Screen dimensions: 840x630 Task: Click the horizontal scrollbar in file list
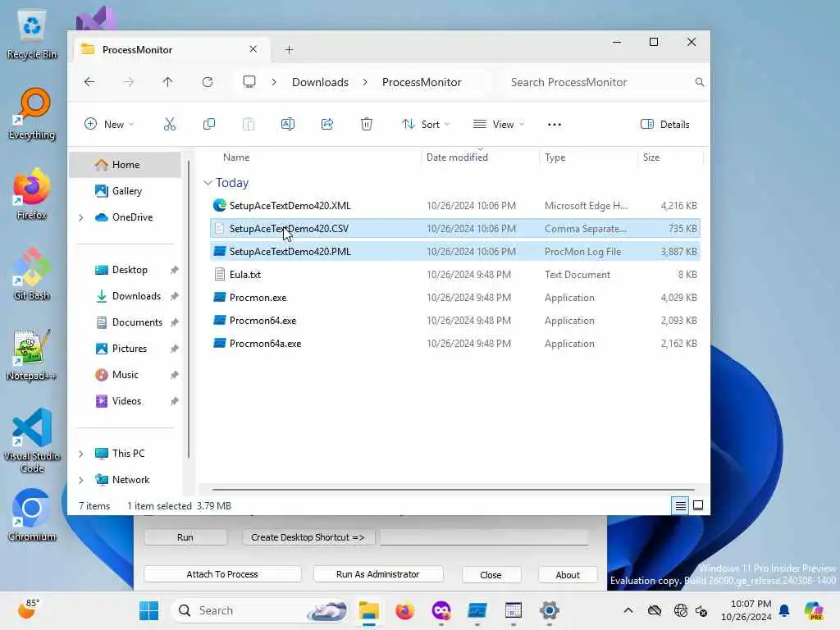[453, 489]
